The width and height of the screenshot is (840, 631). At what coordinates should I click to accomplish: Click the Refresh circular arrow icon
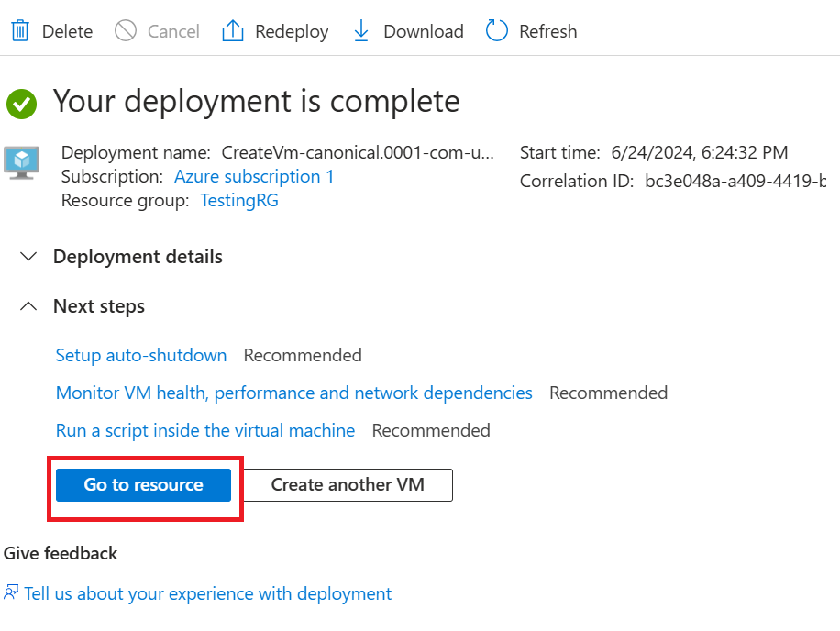click(x=497, y=31)
